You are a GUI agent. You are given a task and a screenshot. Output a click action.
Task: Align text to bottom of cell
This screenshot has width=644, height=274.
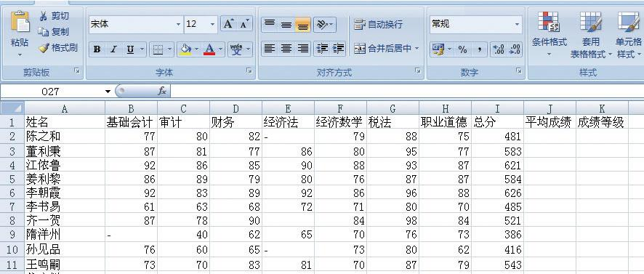[x=303, y=25]
